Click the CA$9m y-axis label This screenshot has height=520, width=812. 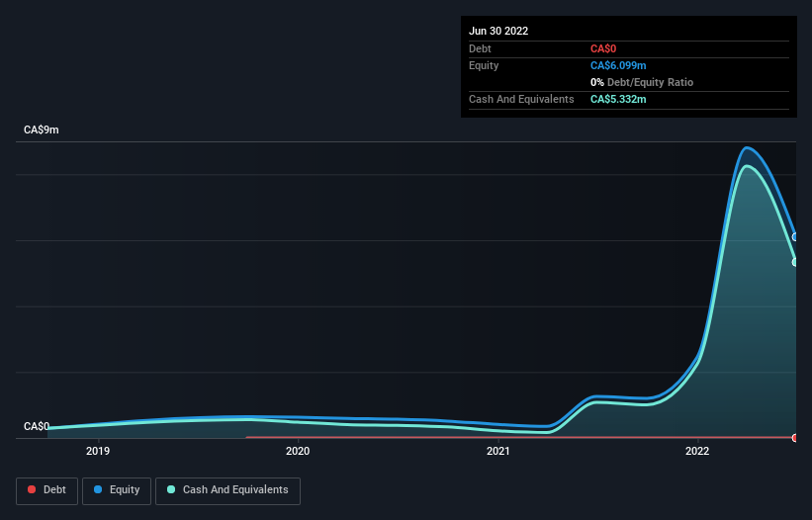[x=42, y=130]
